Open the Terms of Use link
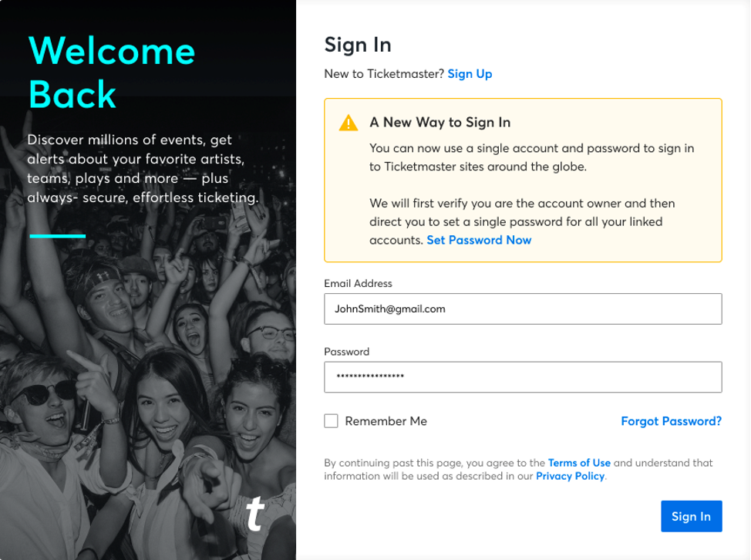Viewport: 751px width, 560px height. point(579,463)
